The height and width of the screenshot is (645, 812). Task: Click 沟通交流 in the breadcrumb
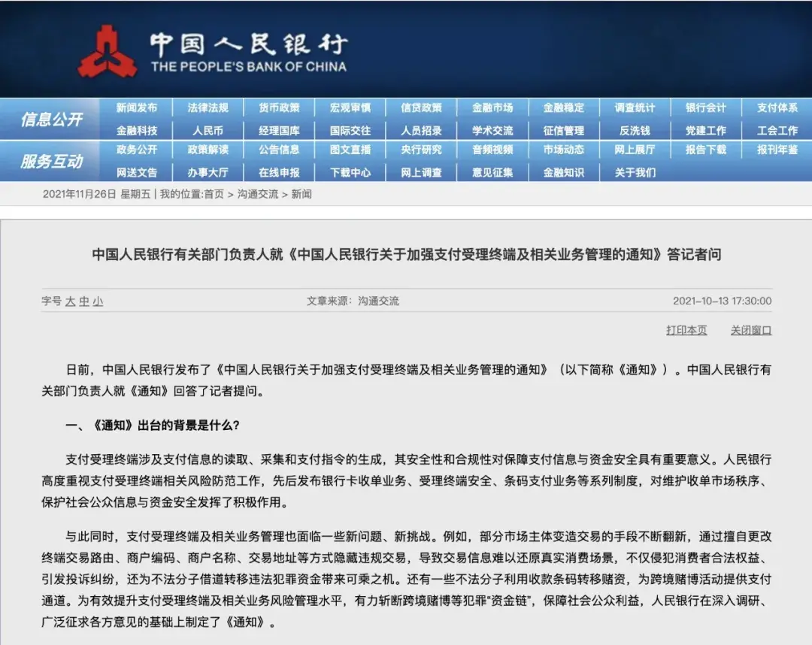(x=258, y=194)
